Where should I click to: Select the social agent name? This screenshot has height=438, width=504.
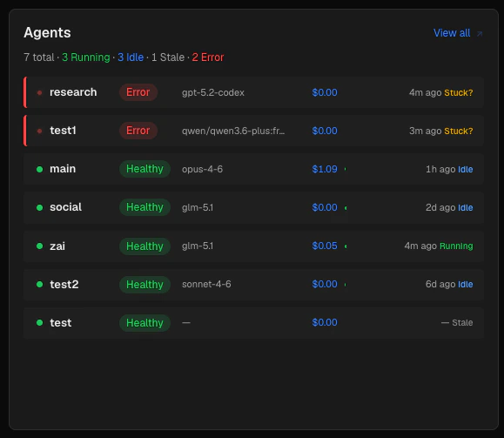tap(65, 207)
